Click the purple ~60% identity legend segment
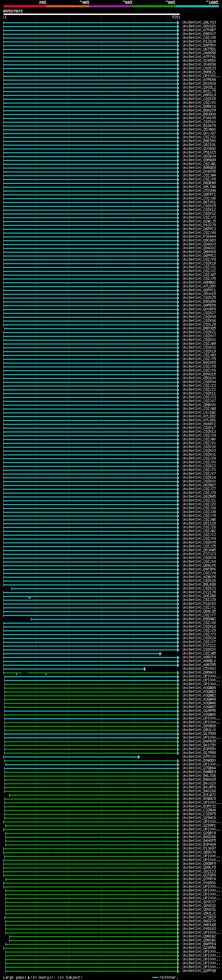Viewport: 222px width, 980px height. coord(111,6)
